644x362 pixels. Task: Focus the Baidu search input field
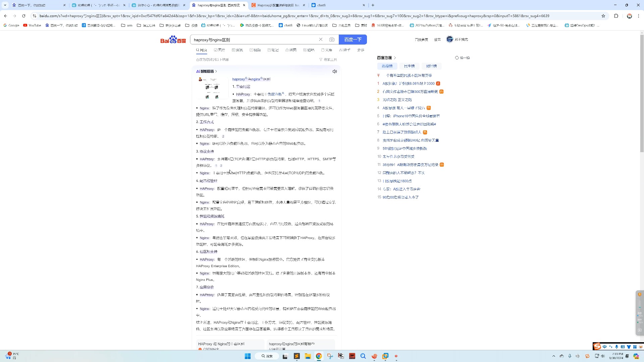255,40
